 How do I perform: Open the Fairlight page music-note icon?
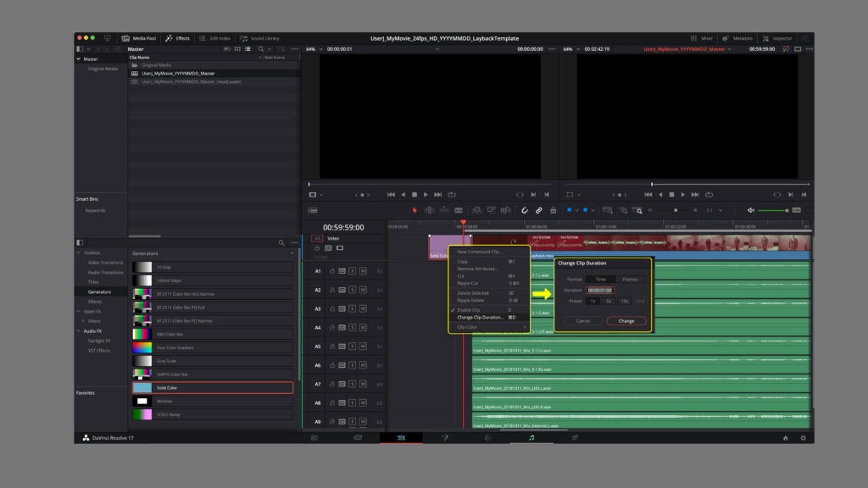[x=531, y=438]
